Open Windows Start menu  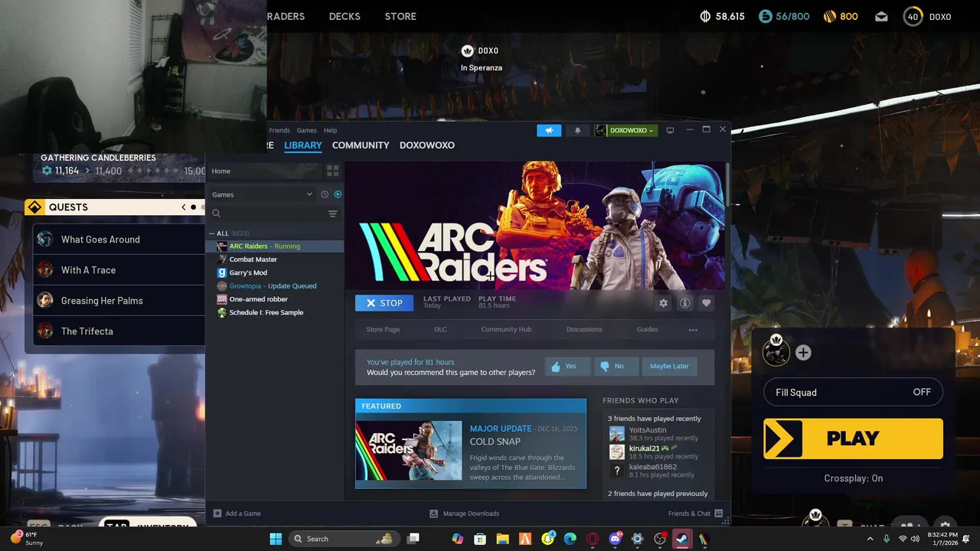276,539
